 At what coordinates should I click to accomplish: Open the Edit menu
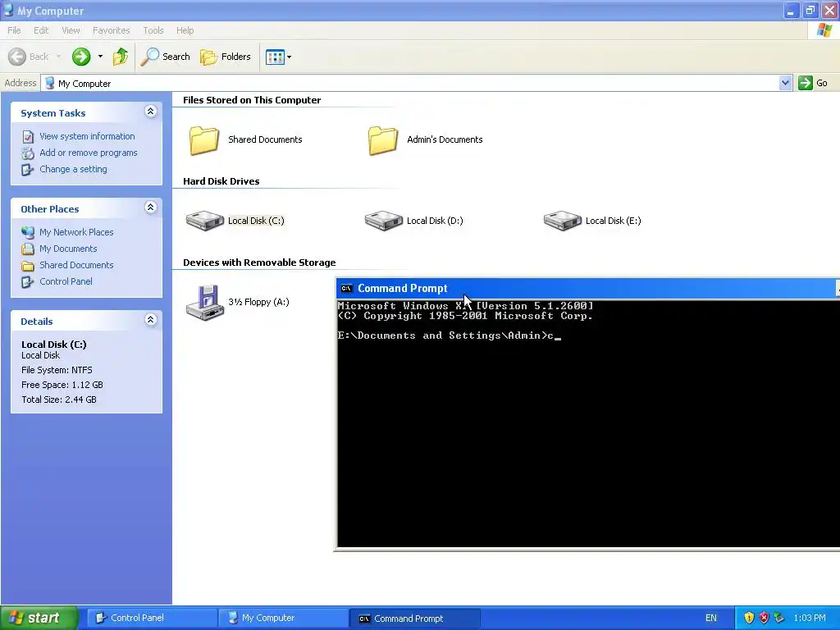(41, 30)
